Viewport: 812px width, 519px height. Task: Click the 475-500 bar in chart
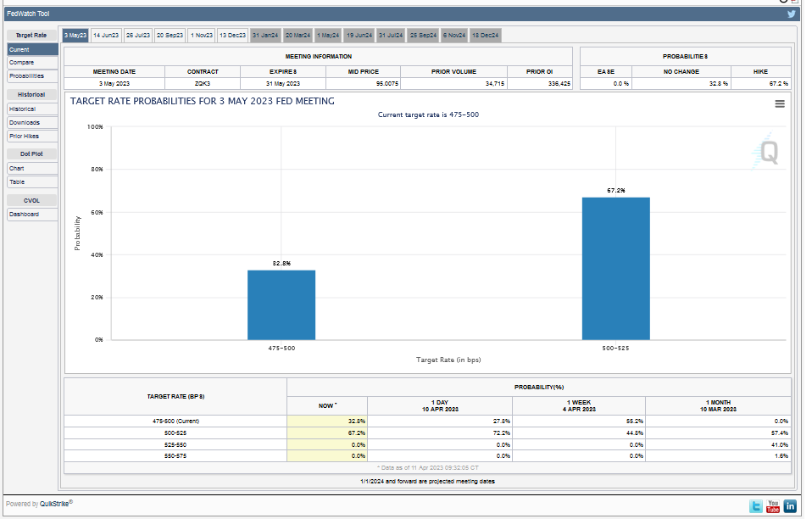coord(281,305)
